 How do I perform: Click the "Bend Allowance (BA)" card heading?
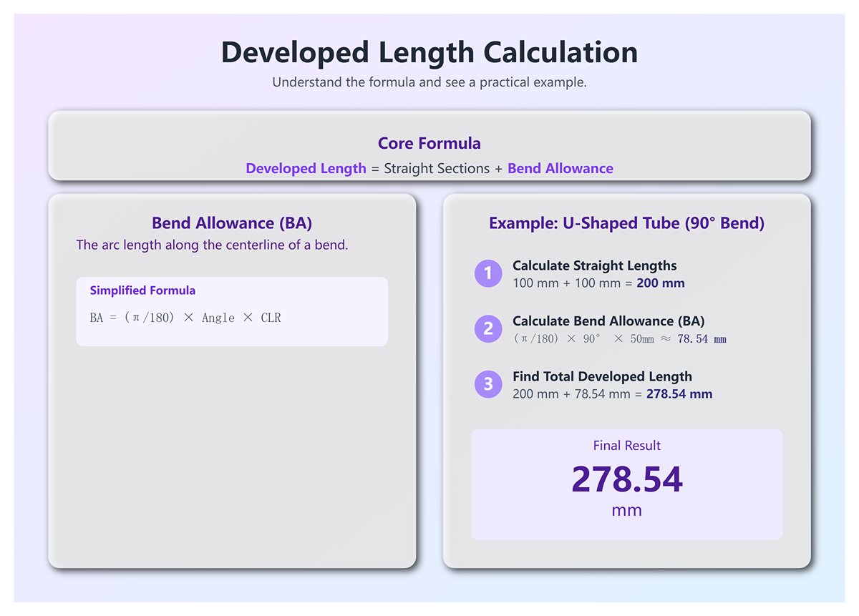tap(232, 223)
